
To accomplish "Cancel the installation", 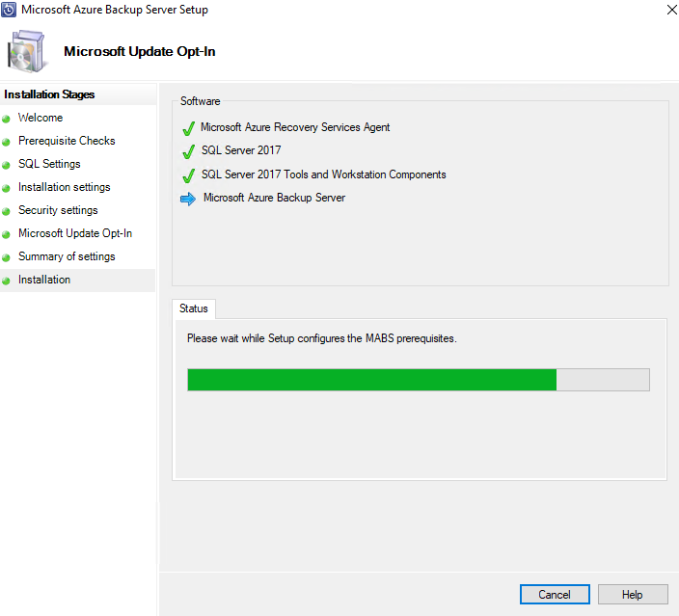I will 555,595.
